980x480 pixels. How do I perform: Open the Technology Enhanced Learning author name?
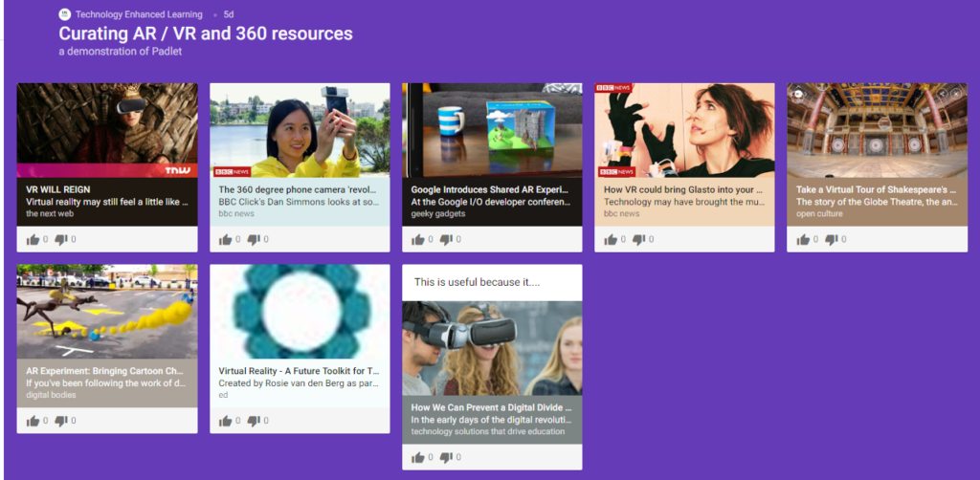139,14
